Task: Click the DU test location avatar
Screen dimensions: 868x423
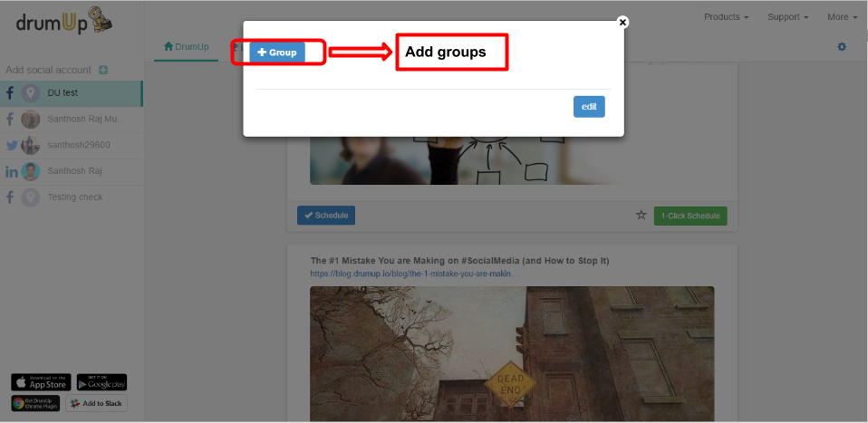Action: pyautogui.click(x=31, y=93)
